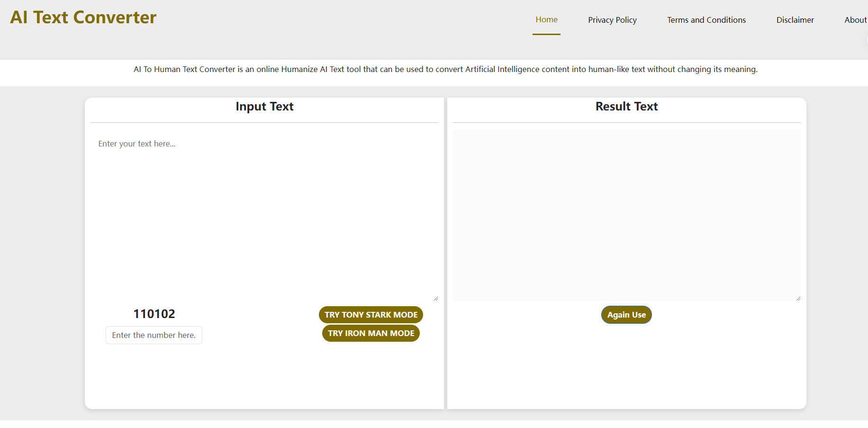Click the Input Text panel heading
The image size is (868, 428).
(264, 106)
